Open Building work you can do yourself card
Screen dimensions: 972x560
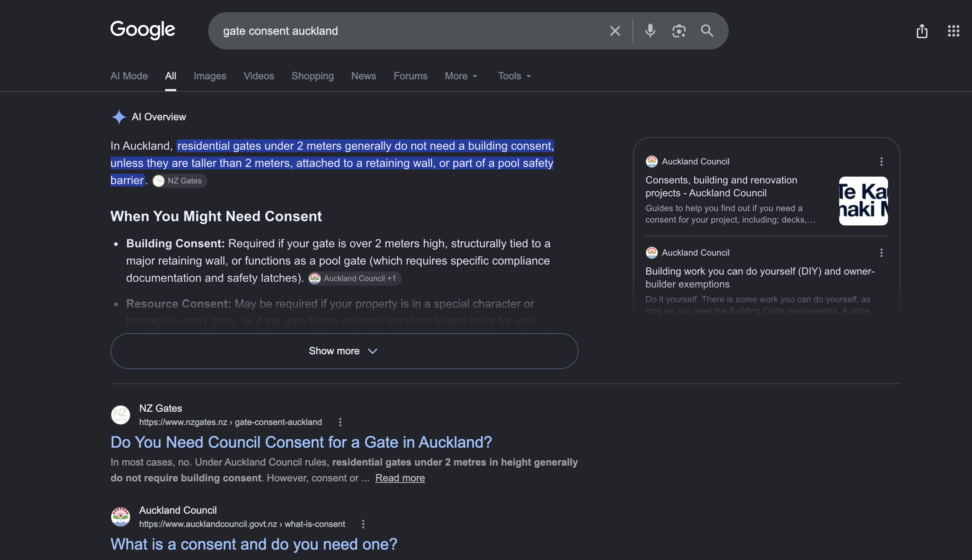[767, 281]
